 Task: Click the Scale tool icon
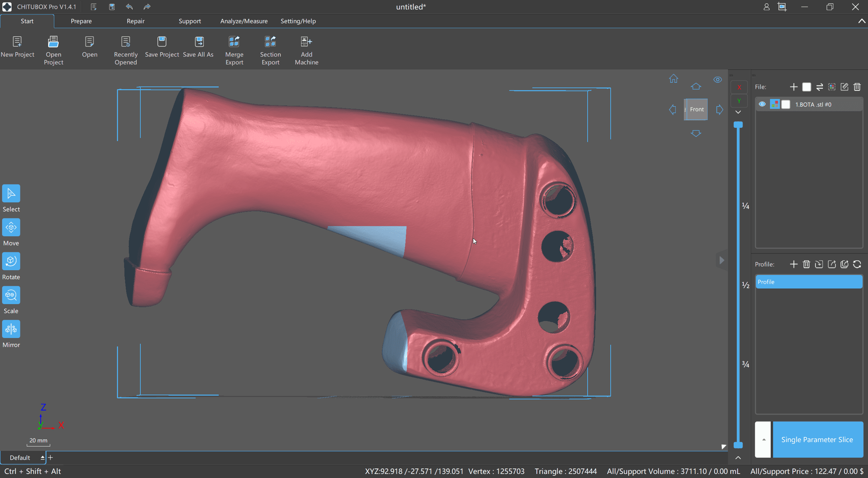11,295
